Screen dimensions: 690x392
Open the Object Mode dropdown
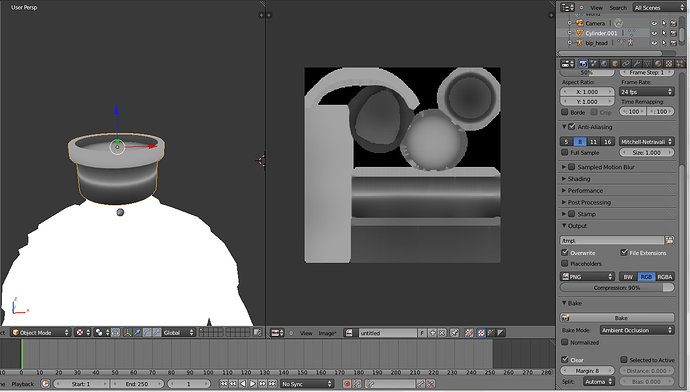(x=41, y=333)
